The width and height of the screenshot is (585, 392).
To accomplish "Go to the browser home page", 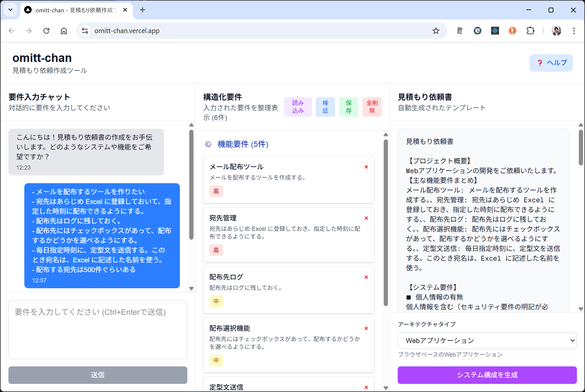I will tap(64, 31).
